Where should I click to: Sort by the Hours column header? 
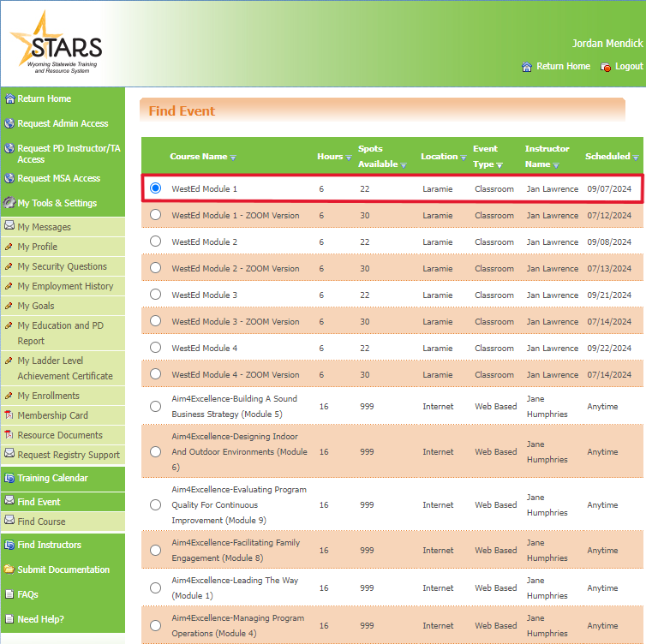(330, 157)
